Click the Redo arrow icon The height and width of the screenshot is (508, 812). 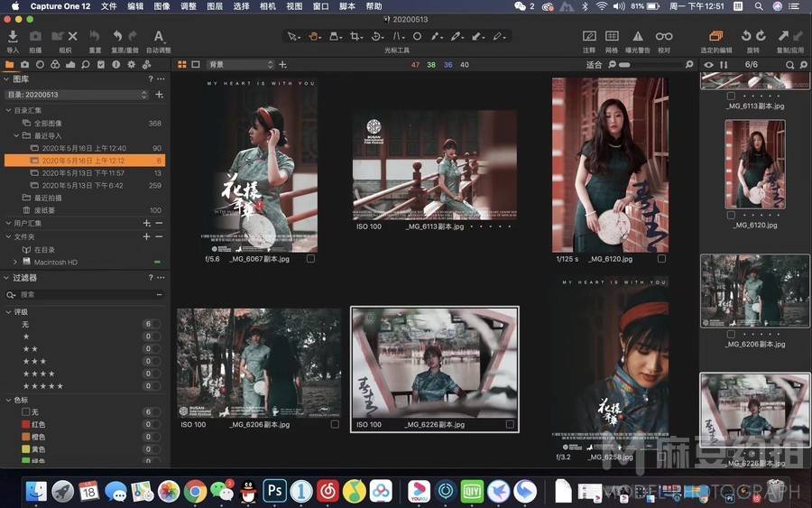[x=133, y=36]
